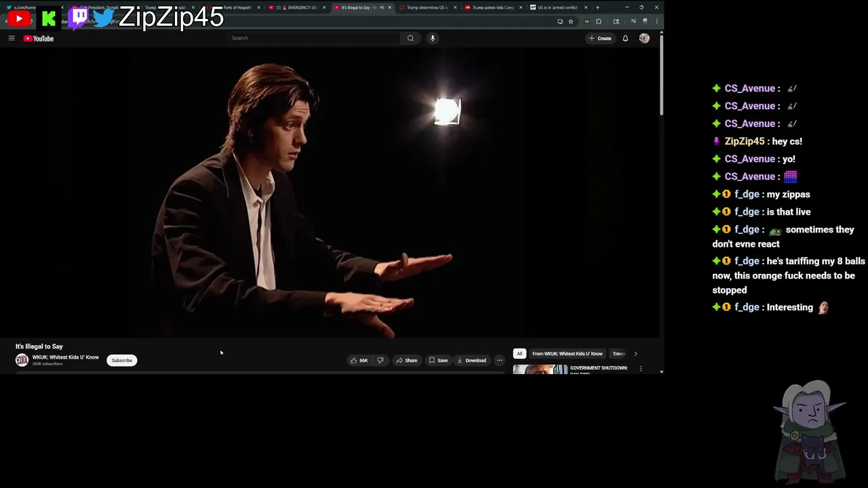Viewport: 868px width, 488px height.
Task: Bookmark this page with the star icon
Action: point(571,22)
